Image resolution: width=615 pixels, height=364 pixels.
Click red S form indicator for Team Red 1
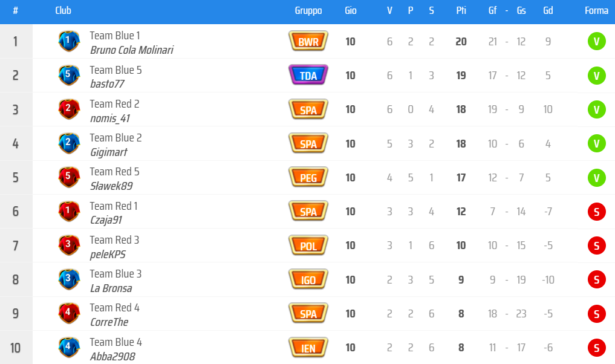[596, 212]
